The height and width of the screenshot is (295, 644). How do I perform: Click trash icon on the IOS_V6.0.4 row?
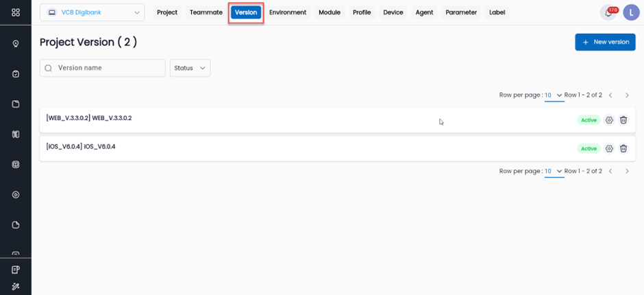pos(623,148)
